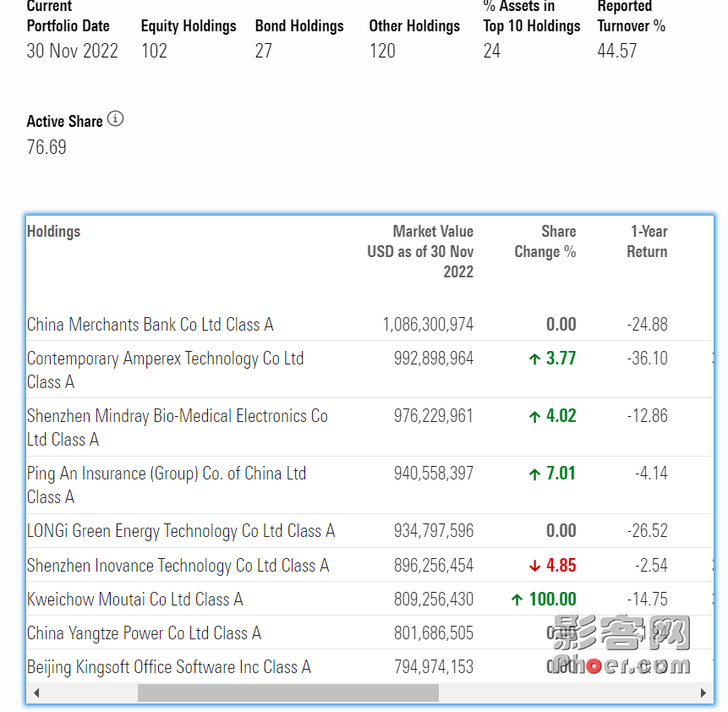Screen dimensions: 728x712
Task: Select the Active Share value 76.69
Action: tap(47, 147)
